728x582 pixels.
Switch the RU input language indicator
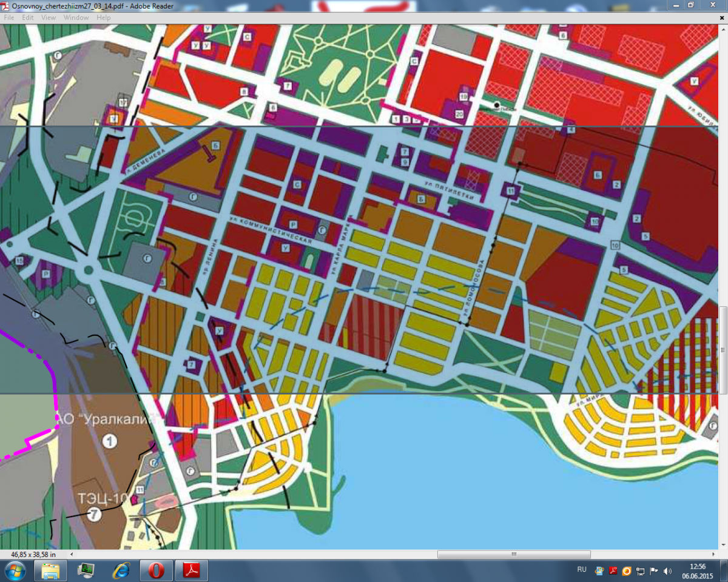(x=582, y=570)
